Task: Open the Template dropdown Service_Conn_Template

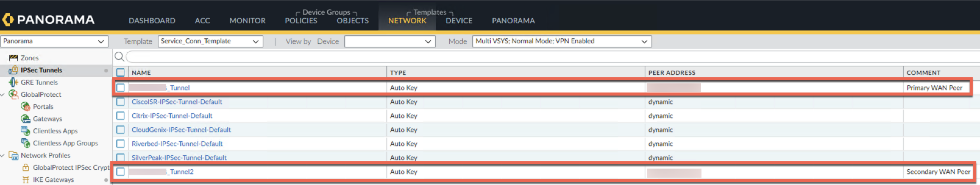Action: click(x=210, y=41)
